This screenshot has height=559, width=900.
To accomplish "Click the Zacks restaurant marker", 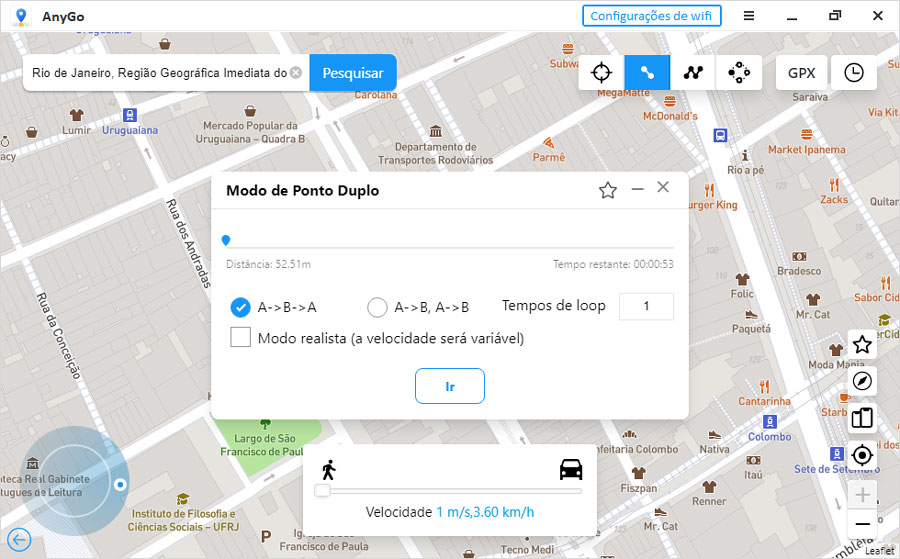I will 834,185.
